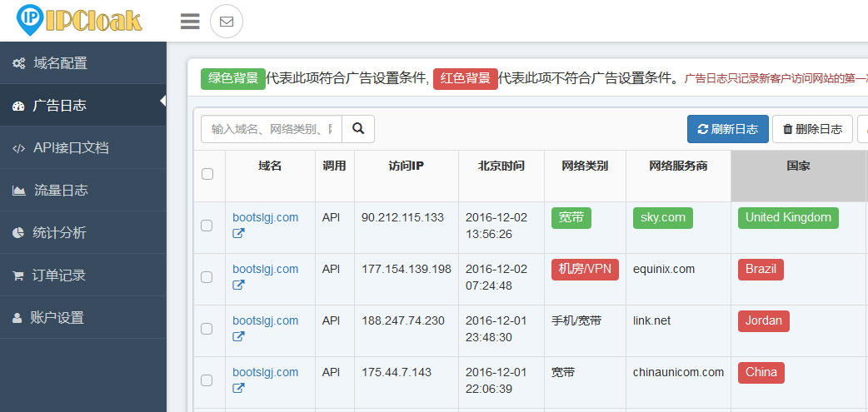Click the green 宽带 badge in first row

[571, 218]
